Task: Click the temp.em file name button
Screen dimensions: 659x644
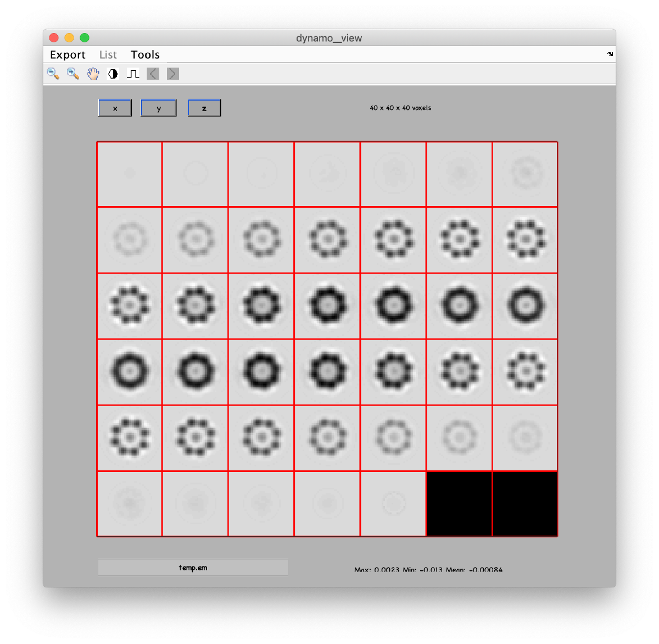Action: (193, 568)
